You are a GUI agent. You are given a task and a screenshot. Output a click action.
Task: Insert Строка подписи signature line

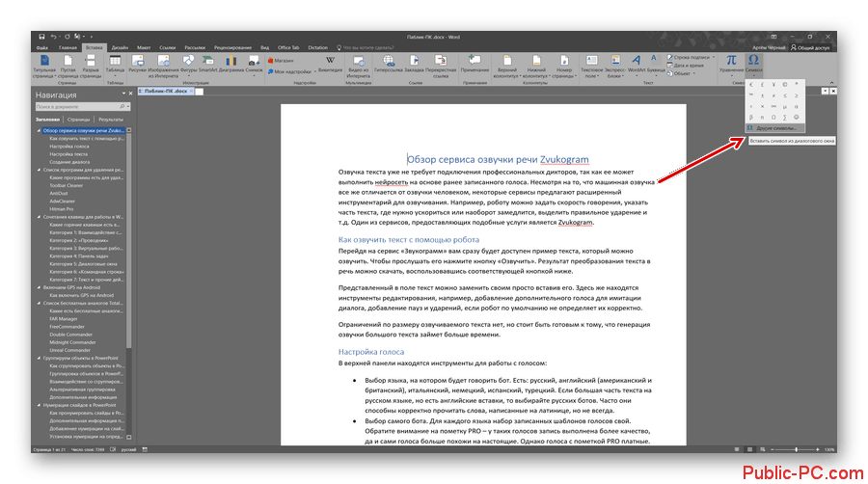click(691, 57)
